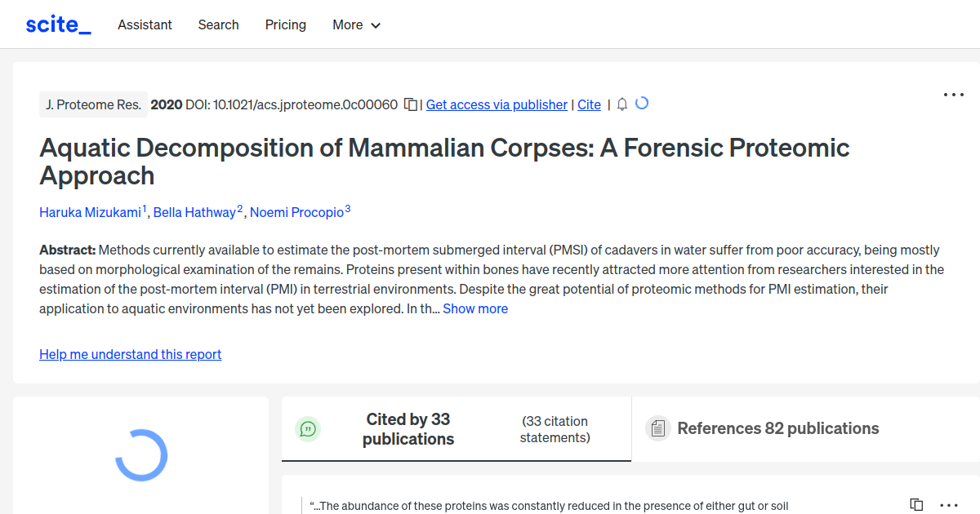Open the Pricing page
The image size is (980, 514).
[x=285, y=25]
